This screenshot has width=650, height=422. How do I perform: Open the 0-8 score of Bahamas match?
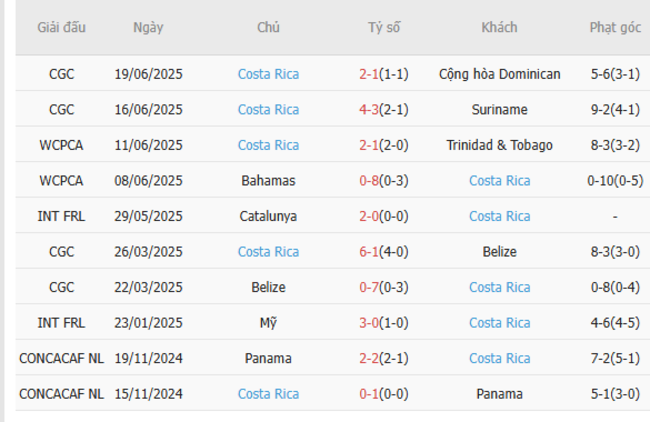(x=371, y=181)
